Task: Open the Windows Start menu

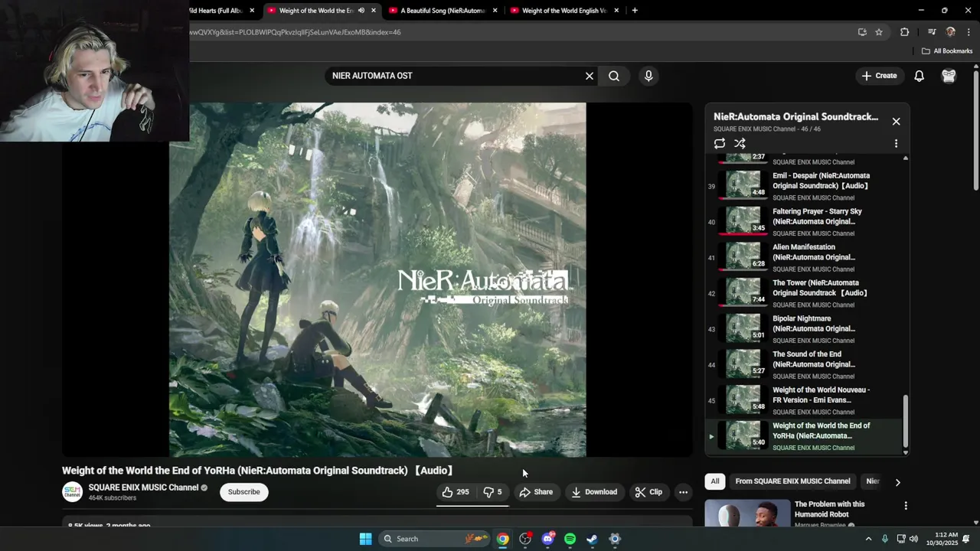Action: 365,539
